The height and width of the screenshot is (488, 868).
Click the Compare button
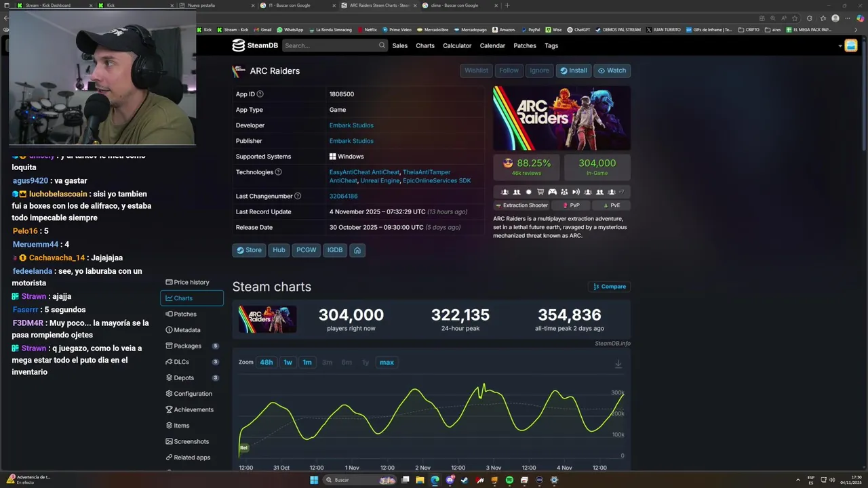coord(610,287)
